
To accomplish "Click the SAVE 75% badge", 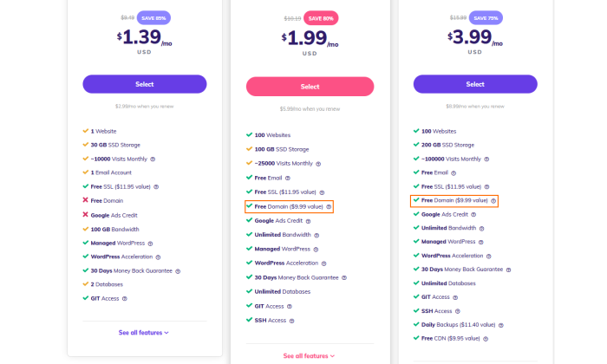I will pos(486,18).
